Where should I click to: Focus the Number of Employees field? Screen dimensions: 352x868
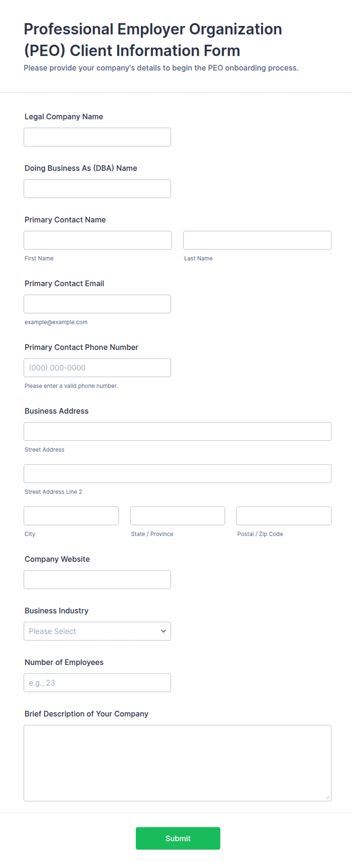tap(97, 683)
